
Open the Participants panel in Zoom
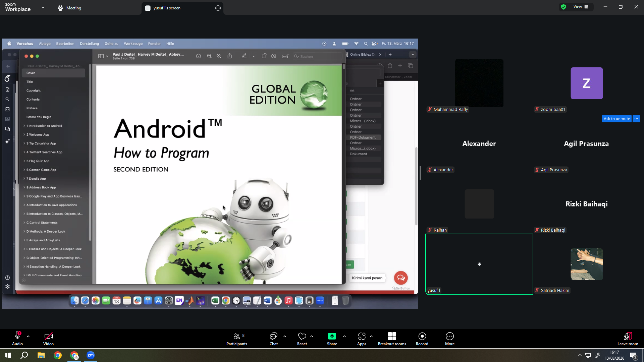pyautogui.click(x=237, y=339)
